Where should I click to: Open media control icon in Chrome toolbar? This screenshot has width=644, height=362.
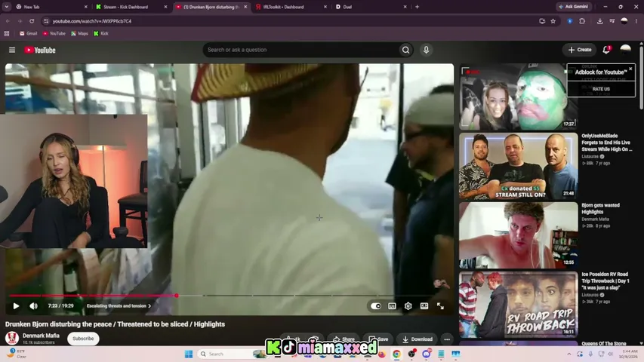pyautogui.click(x=612, y=21)
